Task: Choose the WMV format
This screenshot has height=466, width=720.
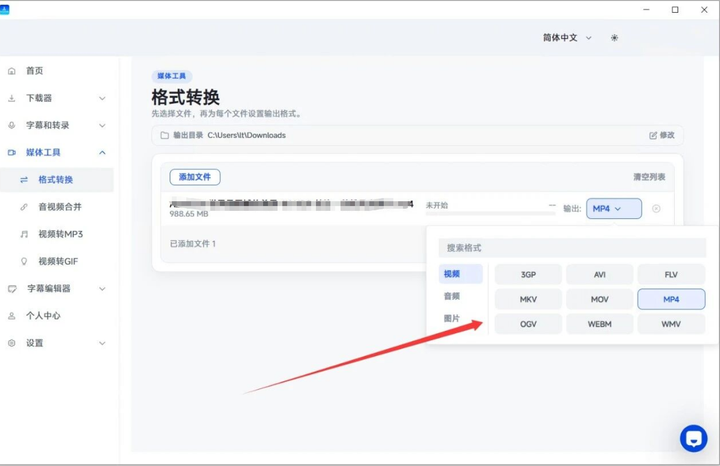Action: (x=671, y=324)
